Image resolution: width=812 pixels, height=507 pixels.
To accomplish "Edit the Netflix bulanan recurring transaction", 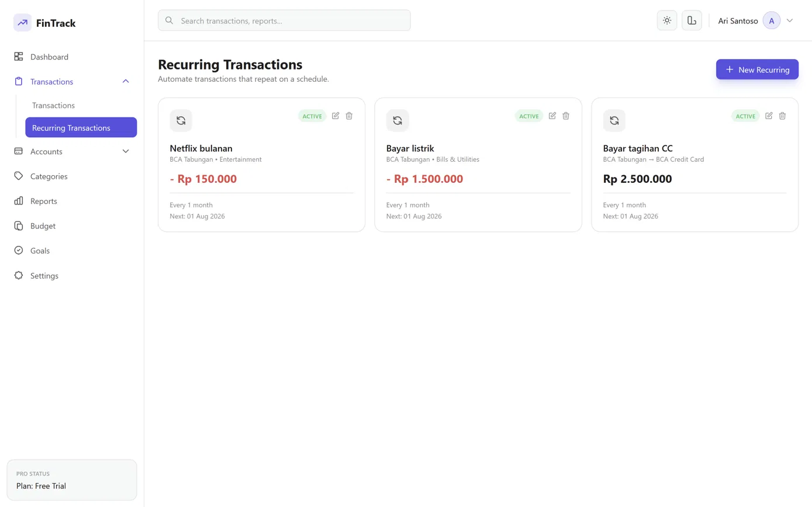I will click(x=336, y=116).
